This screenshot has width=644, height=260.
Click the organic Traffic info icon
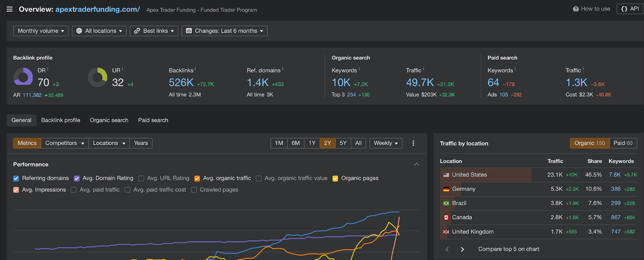423,69
